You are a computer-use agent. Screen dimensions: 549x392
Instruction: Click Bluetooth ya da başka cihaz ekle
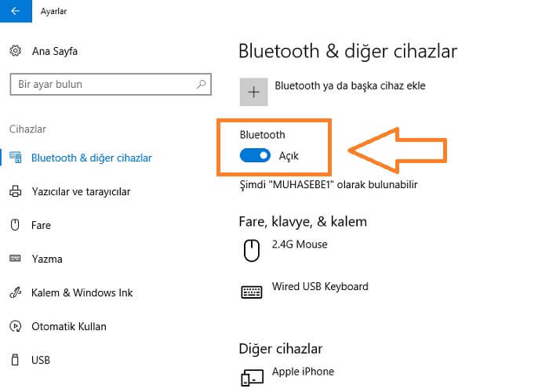(x=350, y=85)
